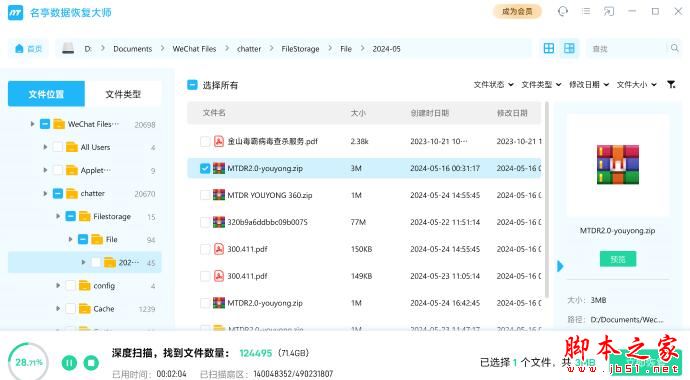
Task: Click the app logo in the title bar
Action: click(x=15, y=13)
